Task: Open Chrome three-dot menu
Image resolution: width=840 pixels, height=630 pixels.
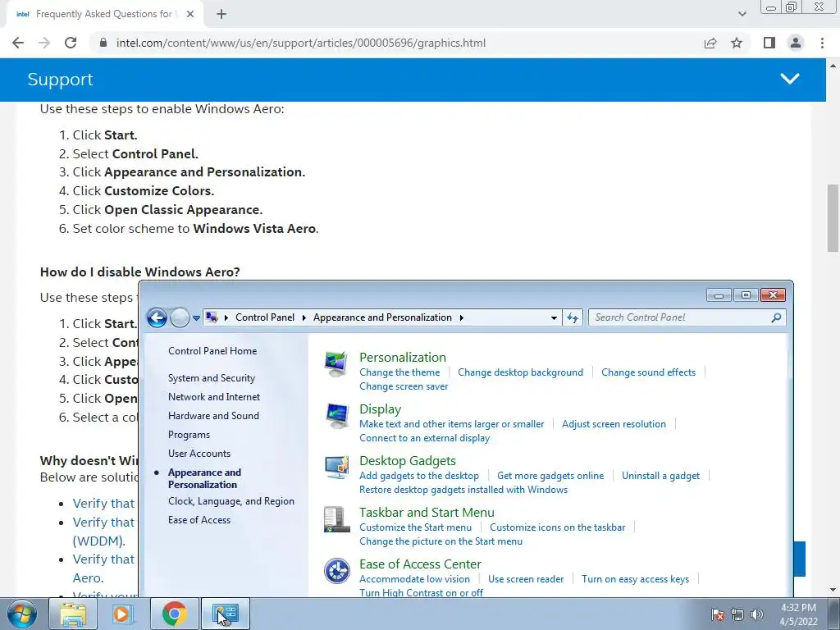Action: [x=822, y=43]
